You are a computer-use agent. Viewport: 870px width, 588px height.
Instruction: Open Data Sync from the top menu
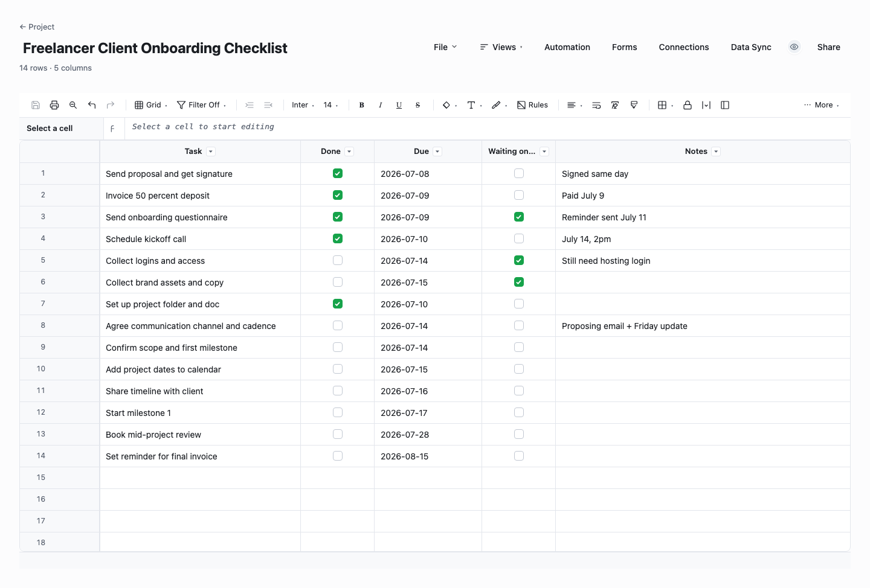[751, 47]
